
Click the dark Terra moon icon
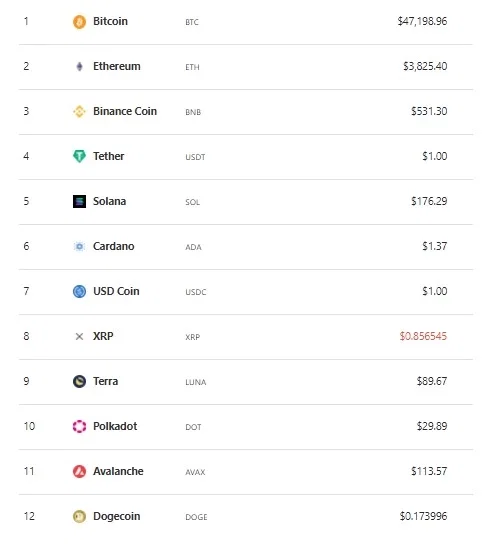point(79,381)
